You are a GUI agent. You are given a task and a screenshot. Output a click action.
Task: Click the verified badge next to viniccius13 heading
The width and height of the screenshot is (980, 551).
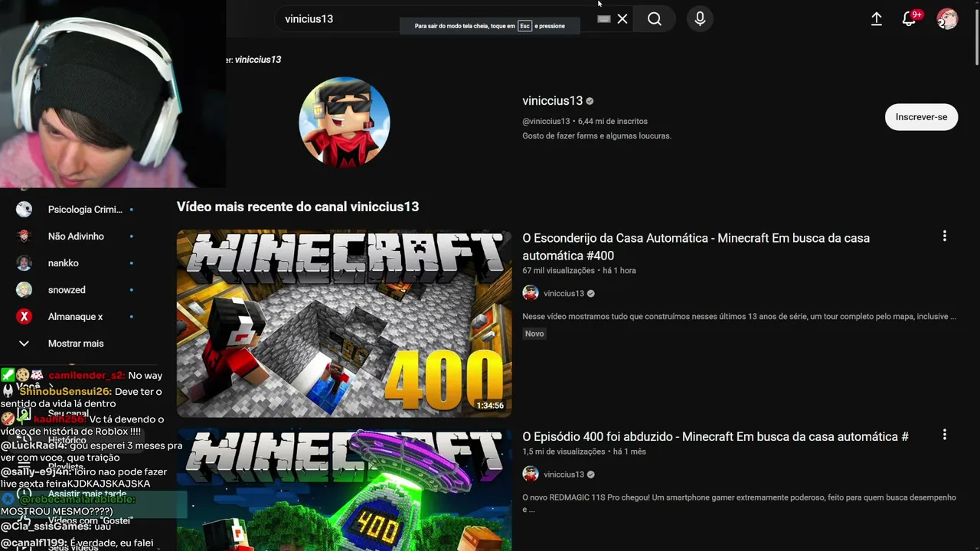(590, 101)
